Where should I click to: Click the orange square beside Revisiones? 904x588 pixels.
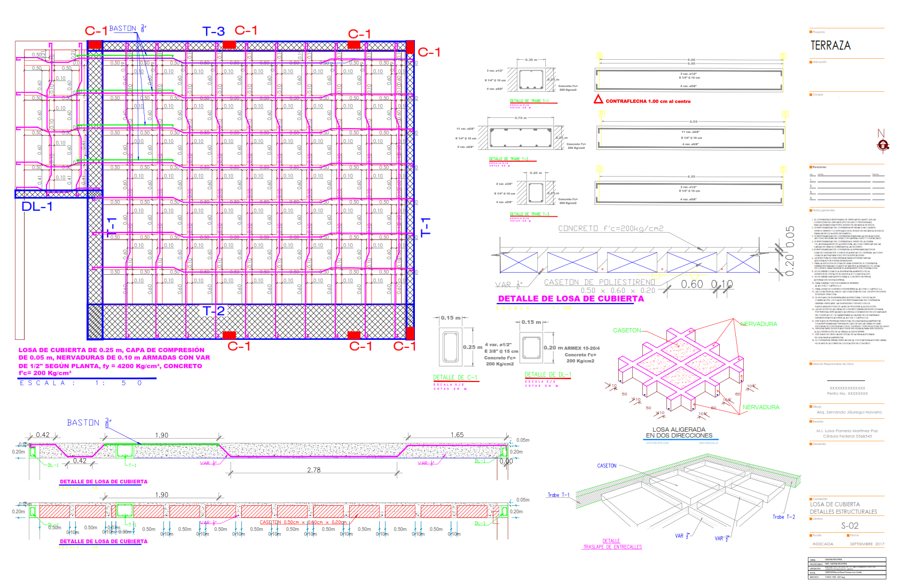[x=811, y=167]
